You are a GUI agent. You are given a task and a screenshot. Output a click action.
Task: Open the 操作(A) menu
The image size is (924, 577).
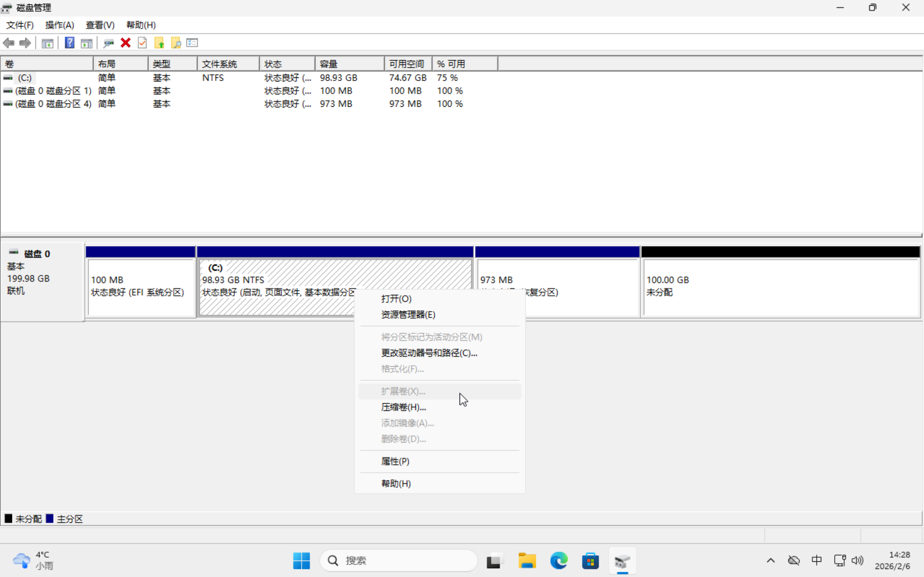click(x=59, y=25)
